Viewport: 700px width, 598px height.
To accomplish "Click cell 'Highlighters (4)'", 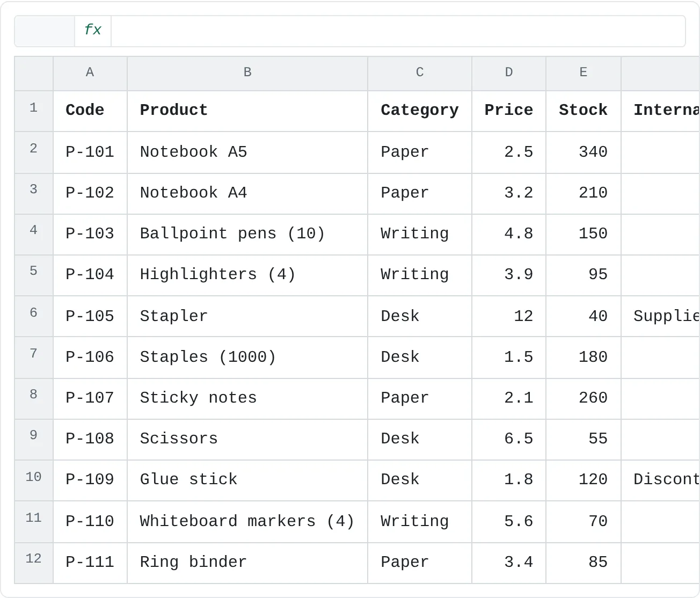I will pos(247,275).
